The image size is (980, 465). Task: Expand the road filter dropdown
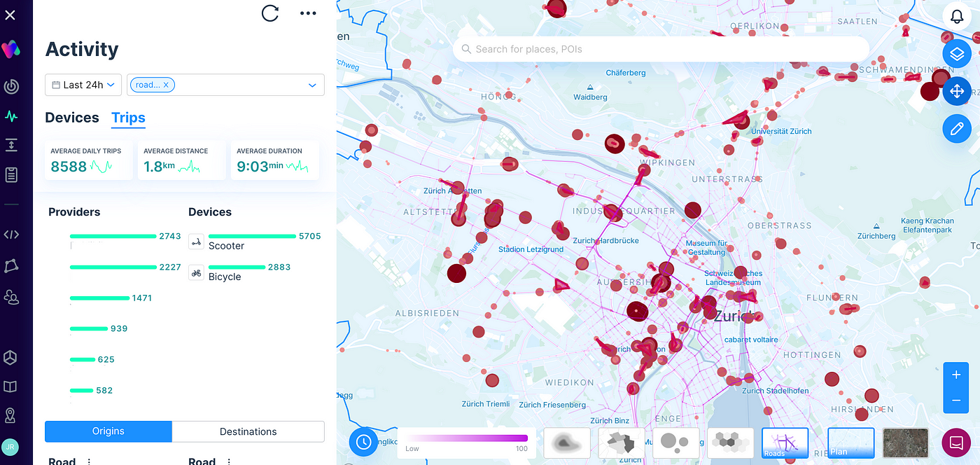[x=312, y=85]
